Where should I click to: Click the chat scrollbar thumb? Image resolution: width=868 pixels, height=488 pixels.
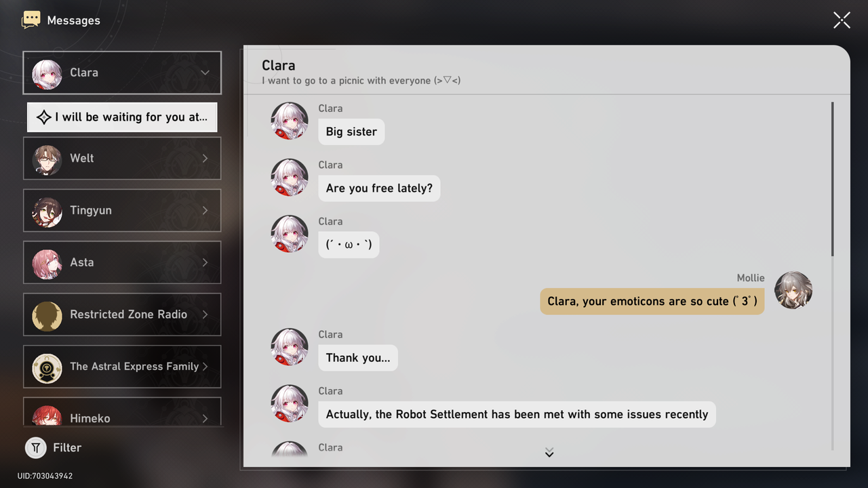832,179
